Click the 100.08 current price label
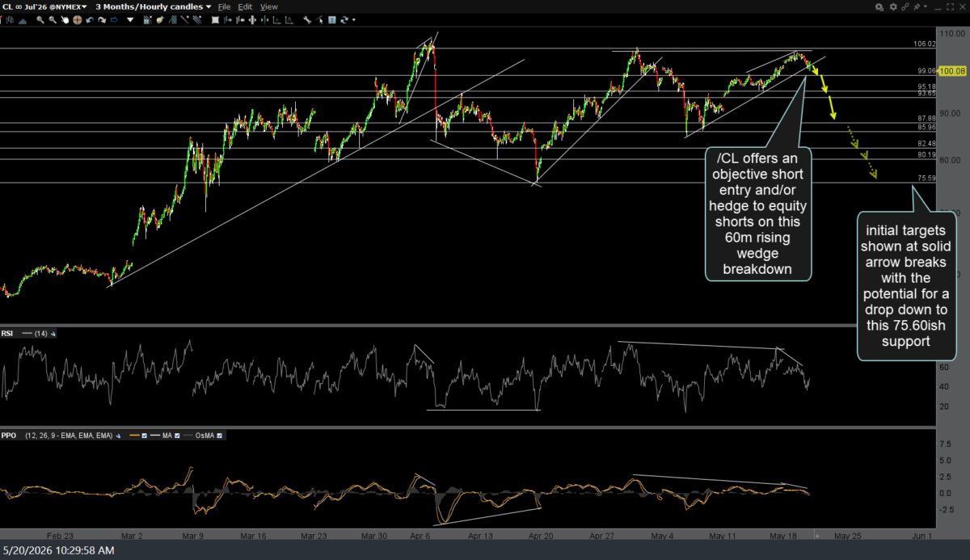This screenshot has width=970, height=560. [954, 71]
